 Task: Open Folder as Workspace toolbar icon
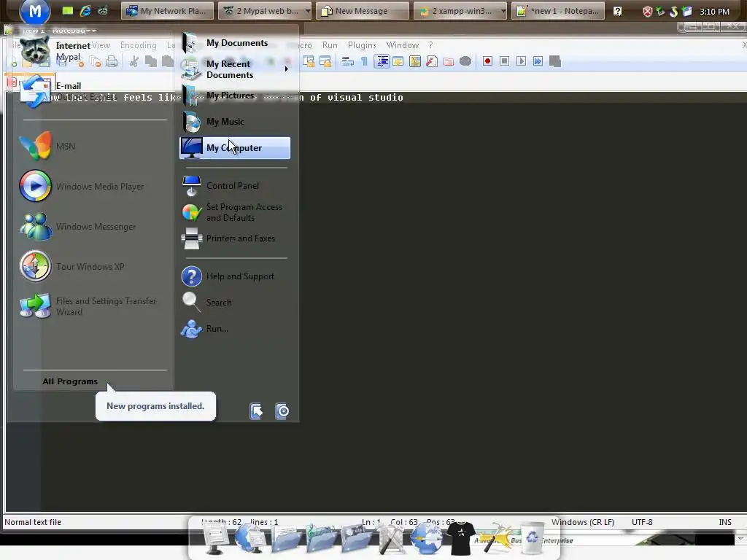coord(449,61)
